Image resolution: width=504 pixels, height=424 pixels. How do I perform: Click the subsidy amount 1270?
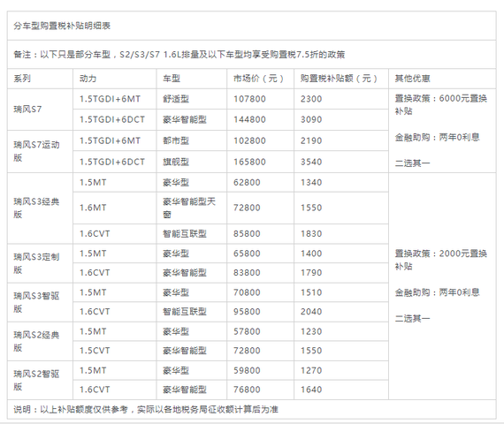tap(311, 370)
